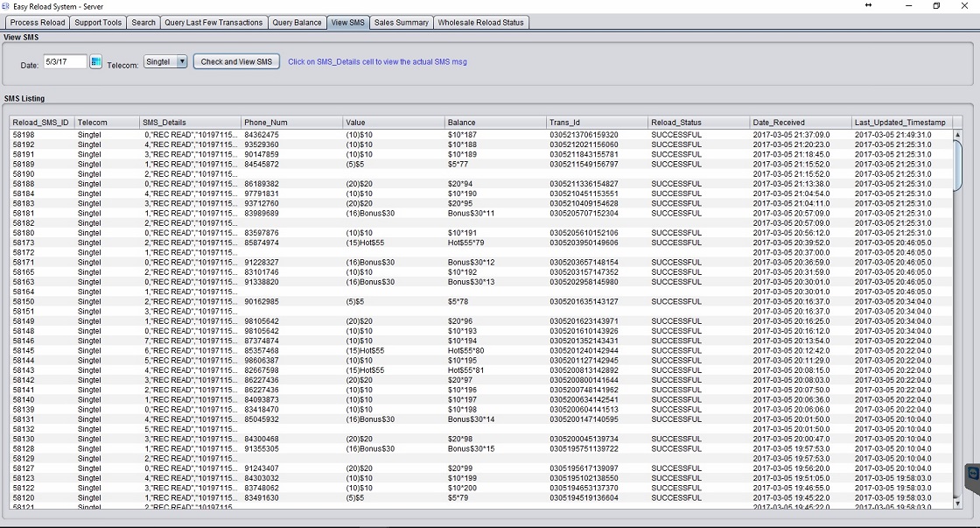Select the View SMS tab

[x=348, y=23]
